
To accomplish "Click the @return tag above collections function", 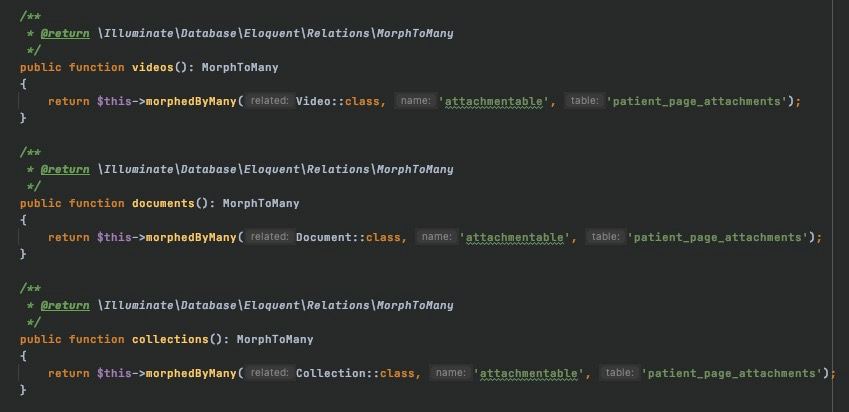I will (65, 305).
